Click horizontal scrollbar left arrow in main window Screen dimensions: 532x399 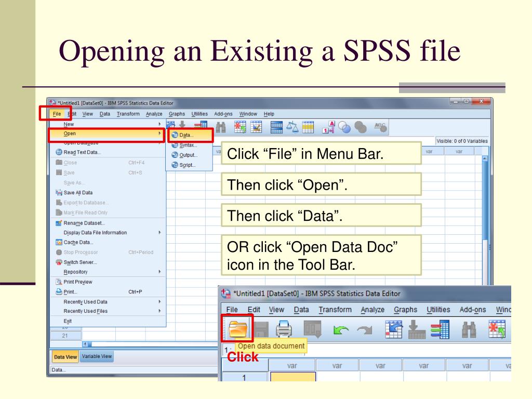click(85, 344)
